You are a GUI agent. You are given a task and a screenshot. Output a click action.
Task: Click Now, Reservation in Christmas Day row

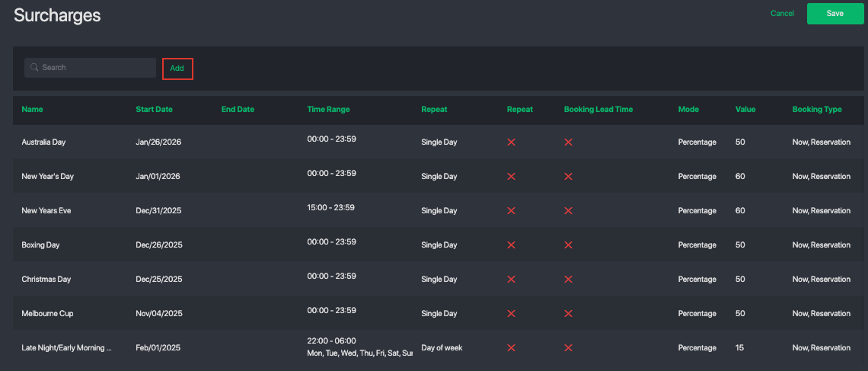click(822, 279)
